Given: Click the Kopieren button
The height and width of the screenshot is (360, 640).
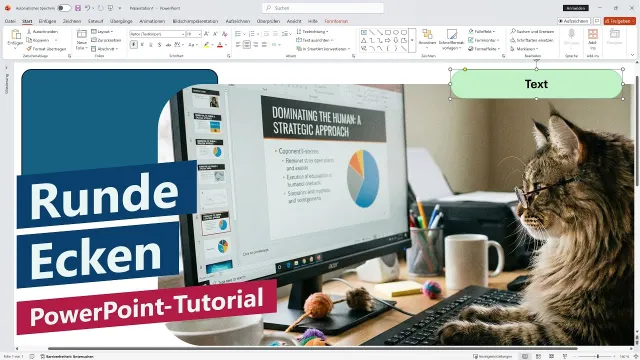Looking at the screenshot, I should tap(38, 40).
